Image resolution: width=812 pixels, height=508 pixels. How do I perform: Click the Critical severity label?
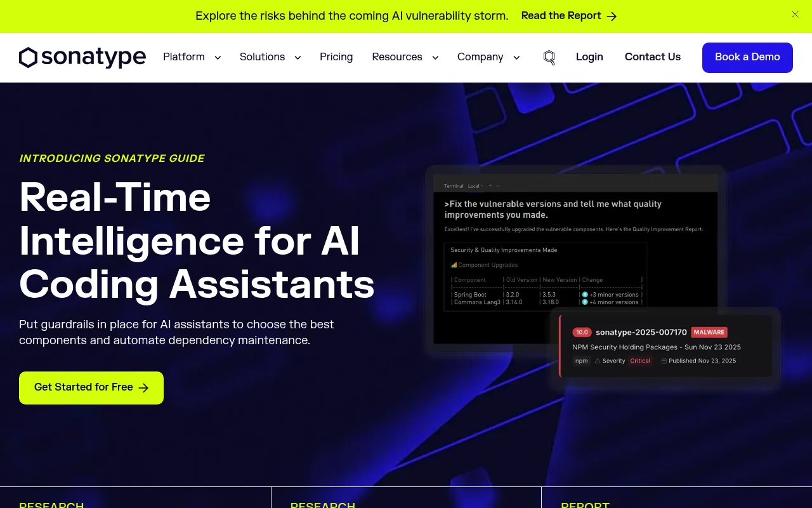(x=640, y=361)
